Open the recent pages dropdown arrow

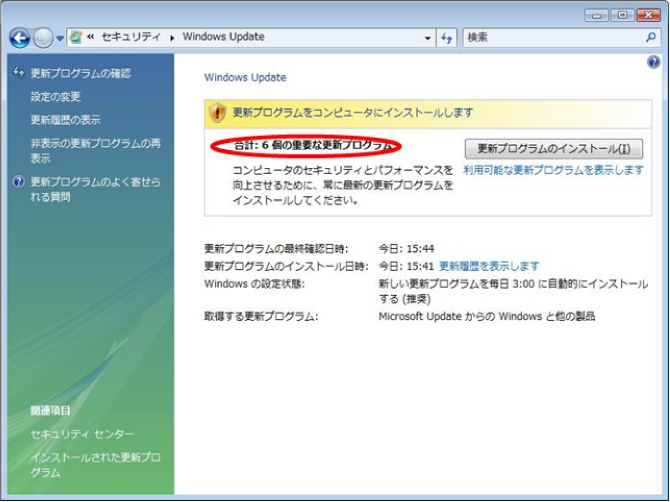click(x=60, y=38)
